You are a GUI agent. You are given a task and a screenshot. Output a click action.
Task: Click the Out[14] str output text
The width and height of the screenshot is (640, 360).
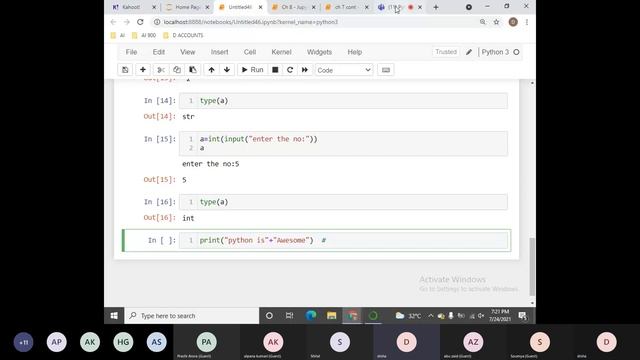coord(188,117)
